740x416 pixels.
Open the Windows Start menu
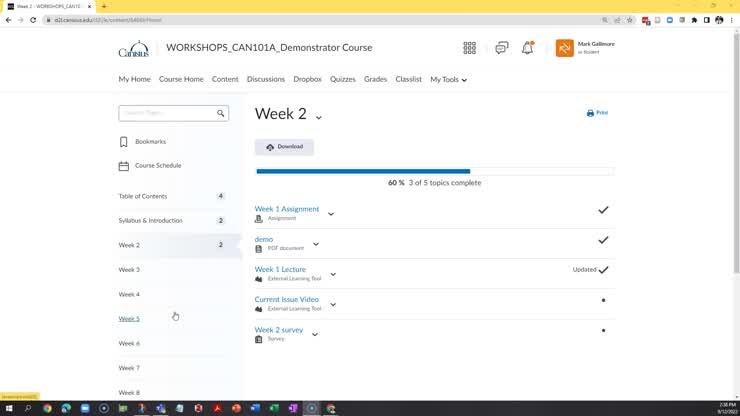click(9, 408)
